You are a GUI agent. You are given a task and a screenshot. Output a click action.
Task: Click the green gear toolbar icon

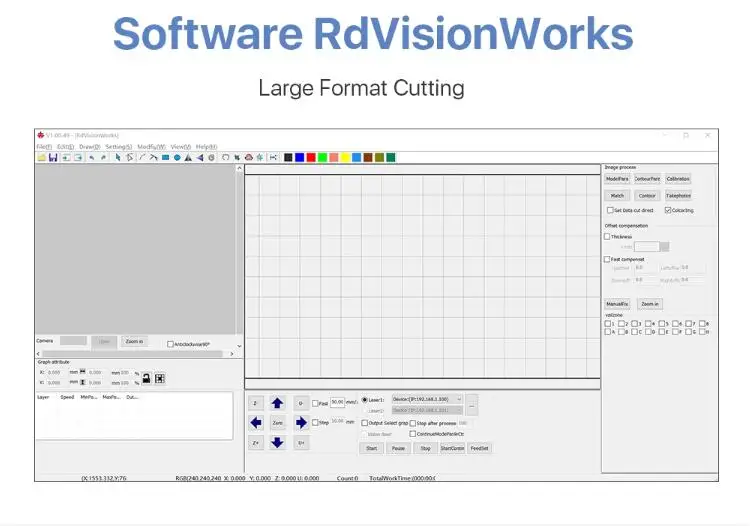pyautogui.click(x=260, y=157)
